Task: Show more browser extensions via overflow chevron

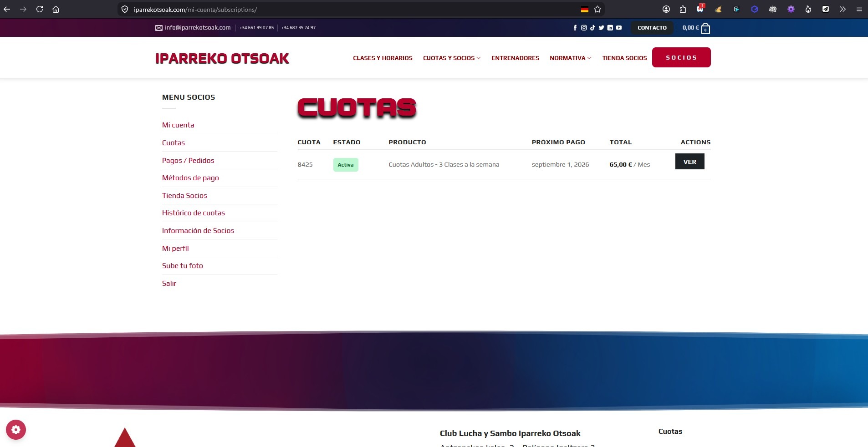Action: coord(842,9)
